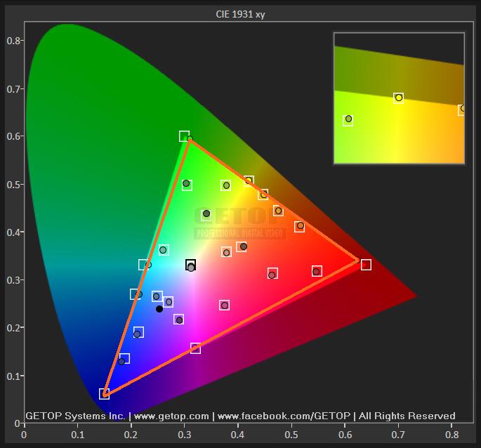Open the zoomed inset preview panel
Image resolution: width=481 pixels, height=448 pixels.
tap(399, 98)
